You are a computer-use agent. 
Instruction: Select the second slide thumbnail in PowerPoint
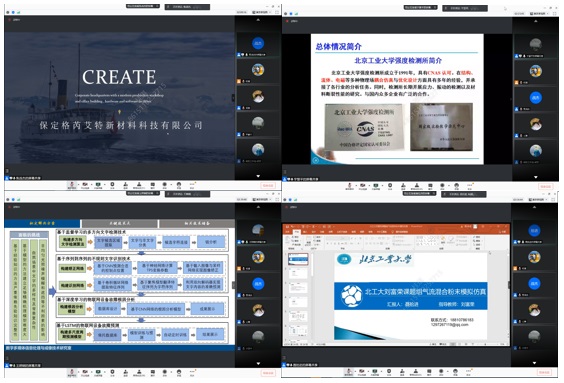click(299, 273)
